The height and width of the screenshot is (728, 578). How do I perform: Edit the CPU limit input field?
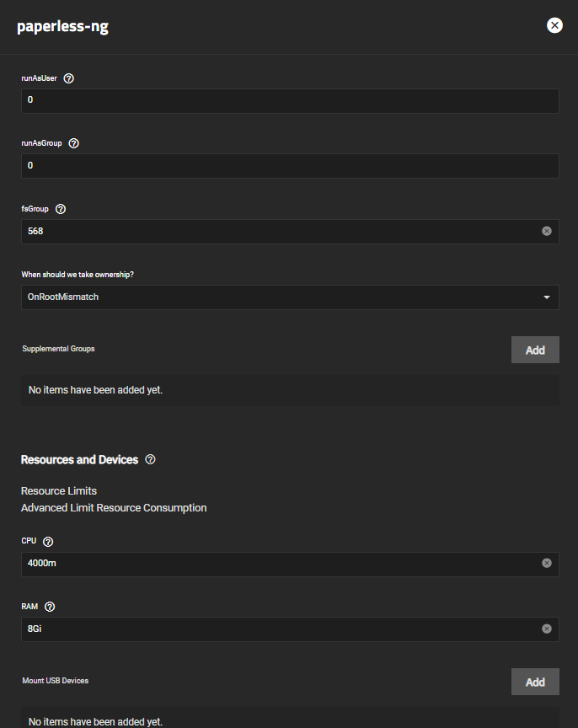tap(281, 564)
